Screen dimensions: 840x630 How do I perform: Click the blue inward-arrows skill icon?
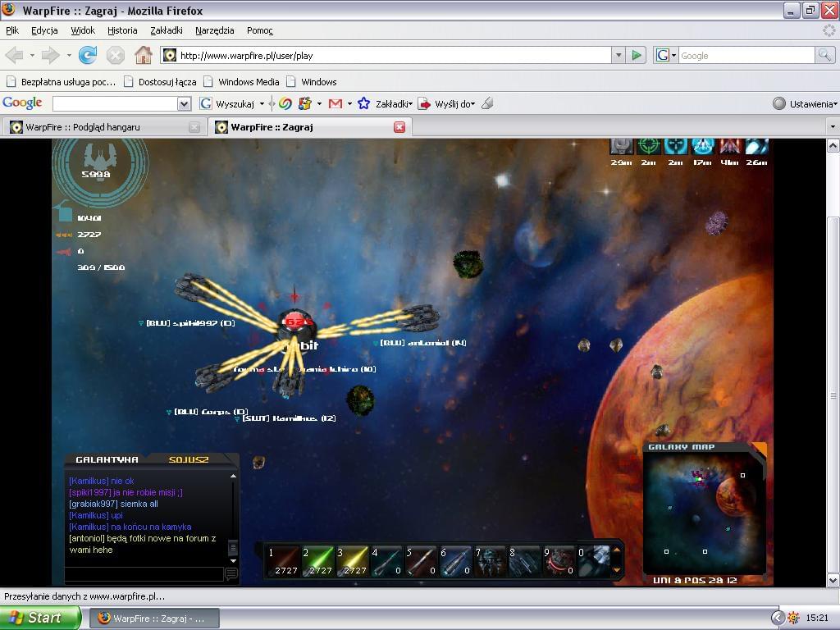tap(676, 146)
